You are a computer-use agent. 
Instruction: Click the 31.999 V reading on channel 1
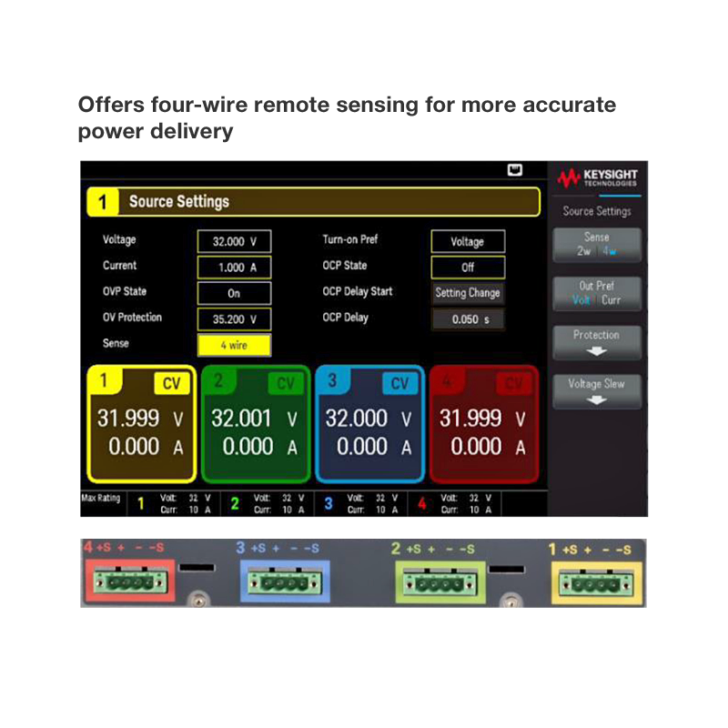click(140, 419)
